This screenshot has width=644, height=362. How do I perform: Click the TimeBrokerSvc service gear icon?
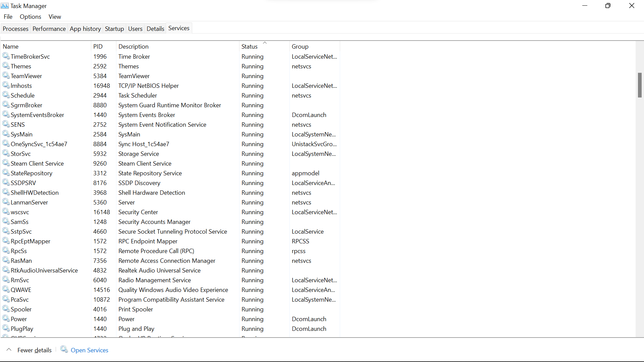(6, 56)
